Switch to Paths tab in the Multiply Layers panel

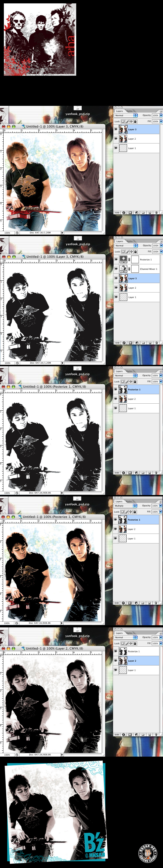tap(129, 502)
